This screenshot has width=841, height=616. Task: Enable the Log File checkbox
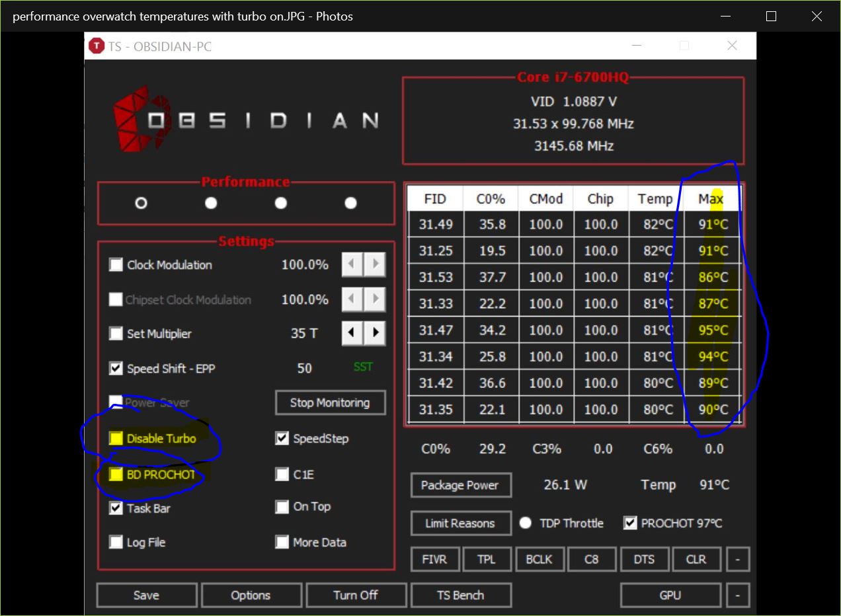pos(116,542)
